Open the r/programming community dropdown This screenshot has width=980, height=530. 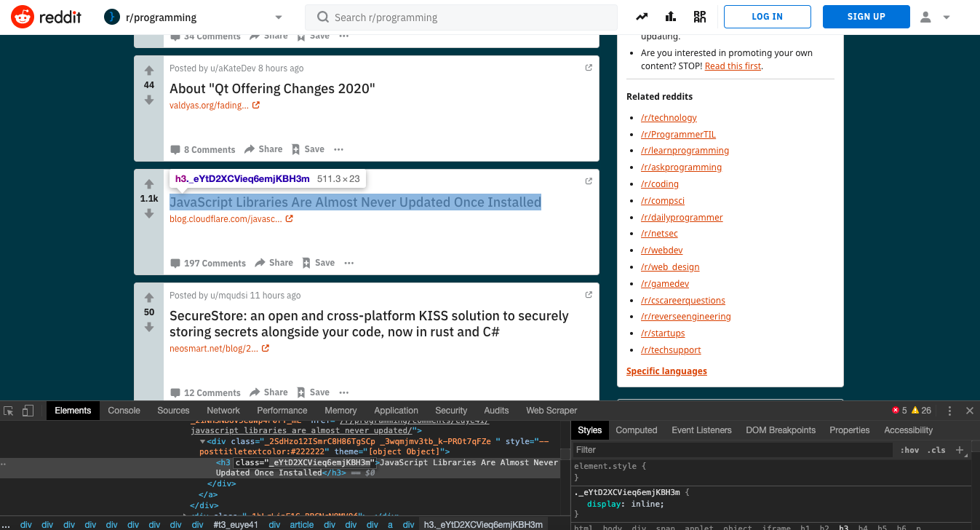[278, 16]
